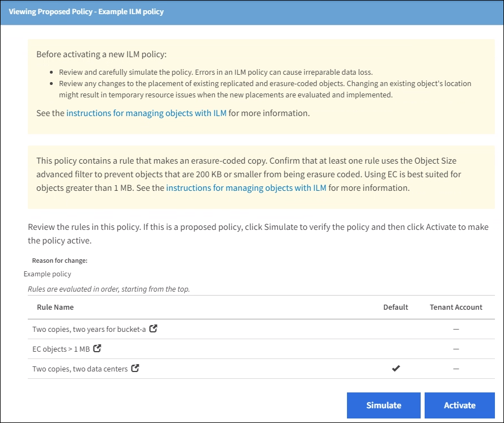This screenshot has width=504, height=423.
Task: Open details icon for bucket-a rule
Action: (153, 328)
